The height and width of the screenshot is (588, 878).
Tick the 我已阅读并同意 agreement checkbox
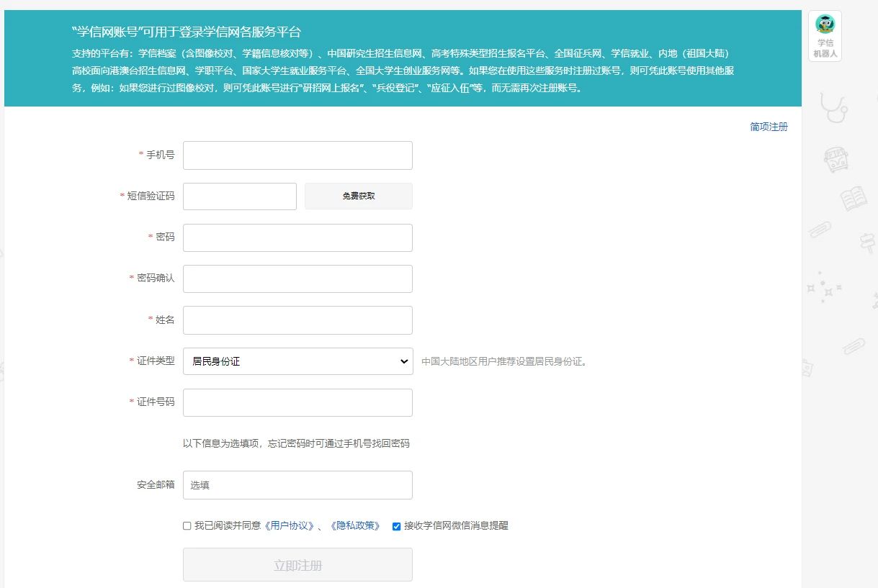point(187,526)
